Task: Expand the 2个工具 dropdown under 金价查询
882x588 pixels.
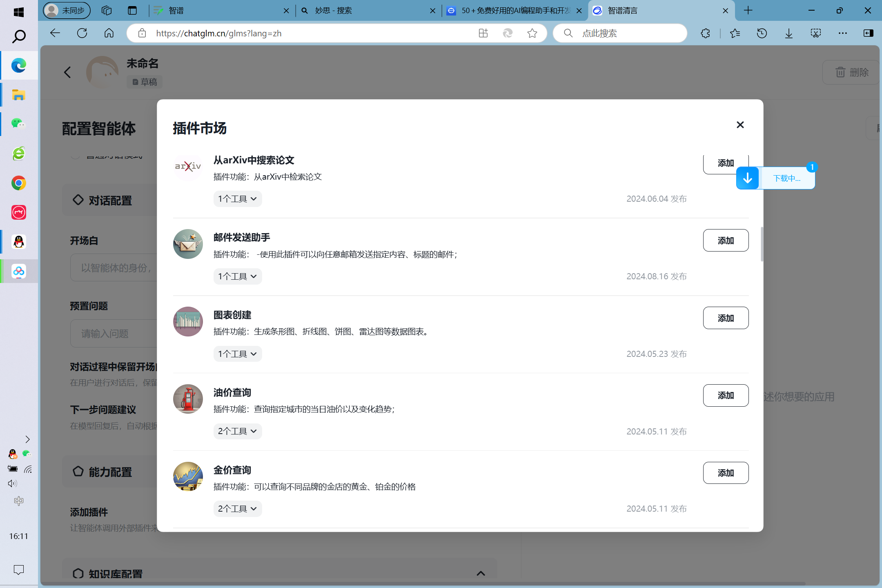Action: 237,509
